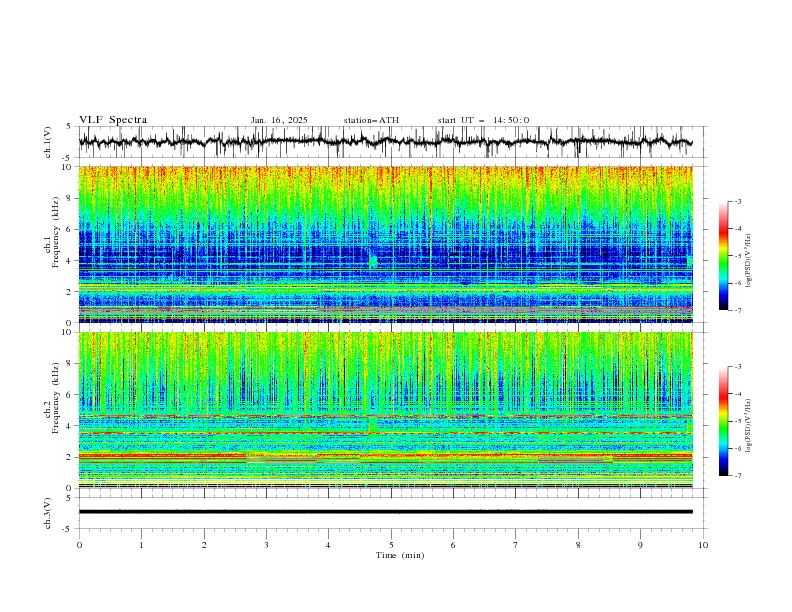Click the 'station=ATH' header label
This screenshot has width=792, height=612.
coord(371,120)
